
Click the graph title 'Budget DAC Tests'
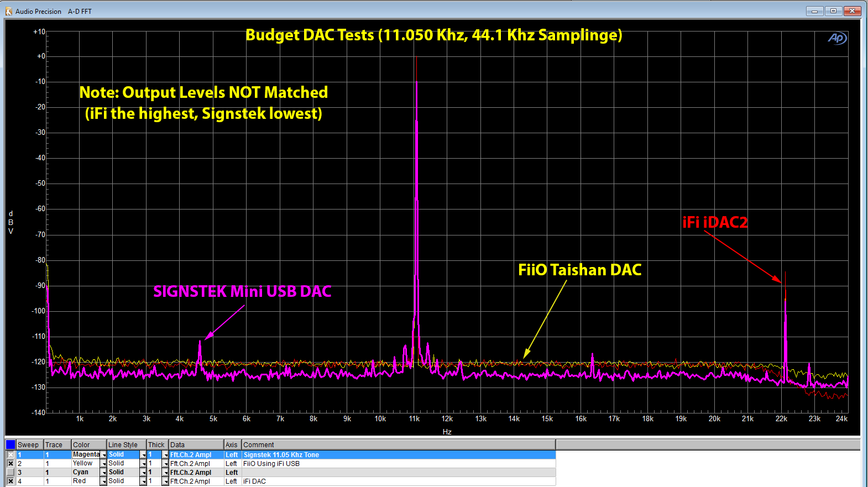(310, 35)
